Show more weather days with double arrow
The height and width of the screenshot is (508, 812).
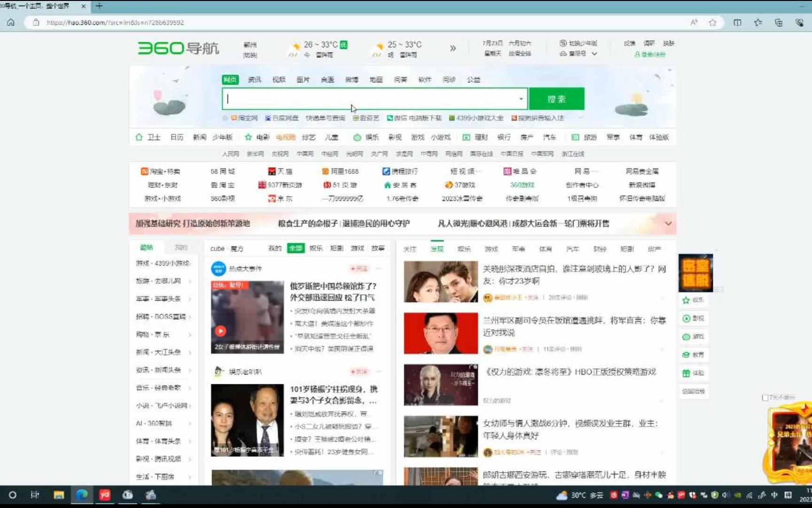453,48
